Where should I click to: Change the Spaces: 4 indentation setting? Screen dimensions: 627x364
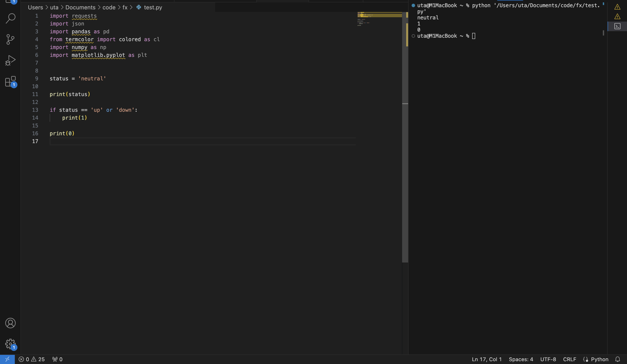coord(521,359)
